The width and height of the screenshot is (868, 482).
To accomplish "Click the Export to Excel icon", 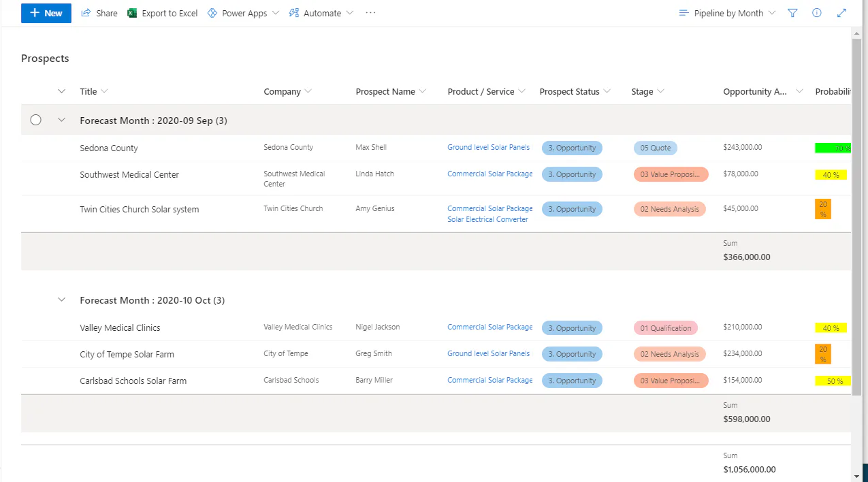I will (132, 13).
